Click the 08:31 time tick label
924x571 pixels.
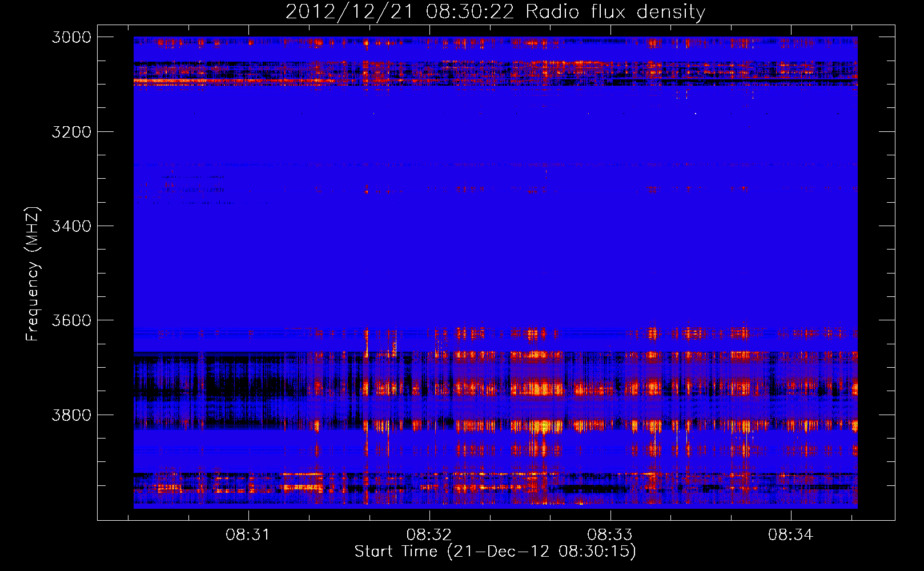point(248,535)
